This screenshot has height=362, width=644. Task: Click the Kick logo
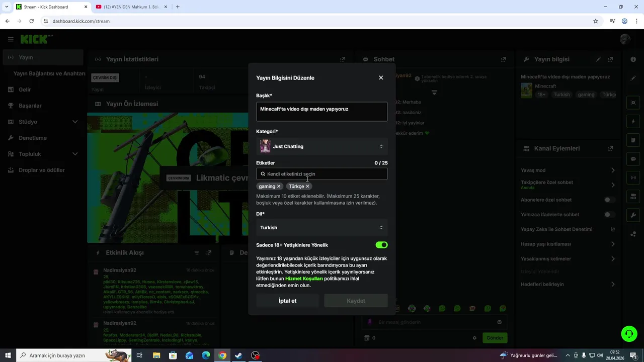[37, 39]
